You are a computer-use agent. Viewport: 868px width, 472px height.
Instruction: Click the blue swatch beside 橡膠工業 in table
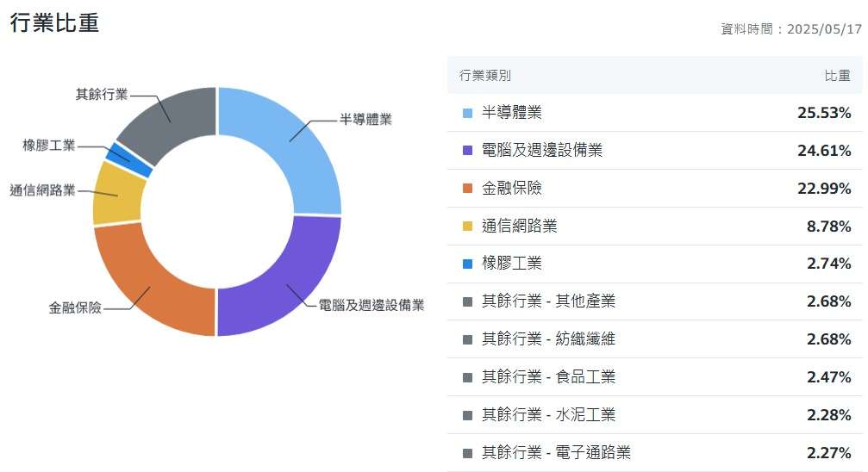467,264
